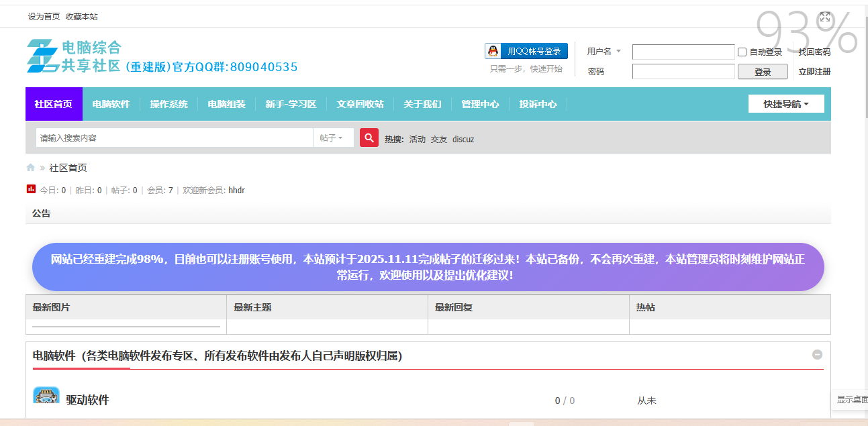The image size is (868, 426).
Task: Click the 登录 button
Action: point(762,72)
